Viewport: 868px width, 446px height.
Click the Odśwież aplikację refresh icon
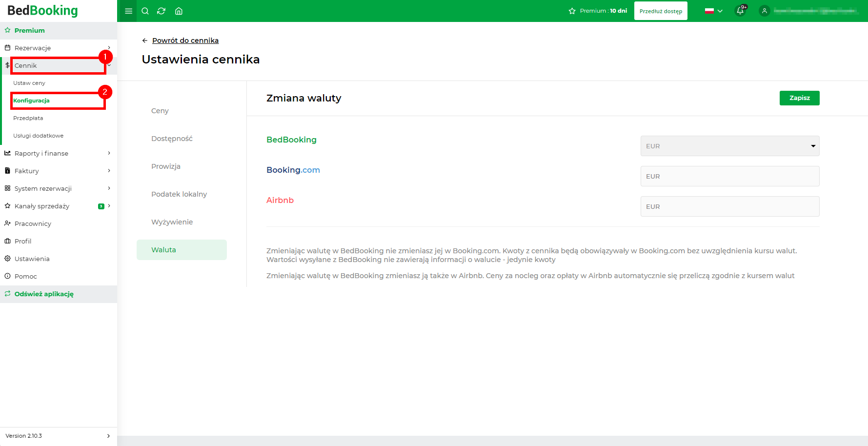[x=7, y=294]
